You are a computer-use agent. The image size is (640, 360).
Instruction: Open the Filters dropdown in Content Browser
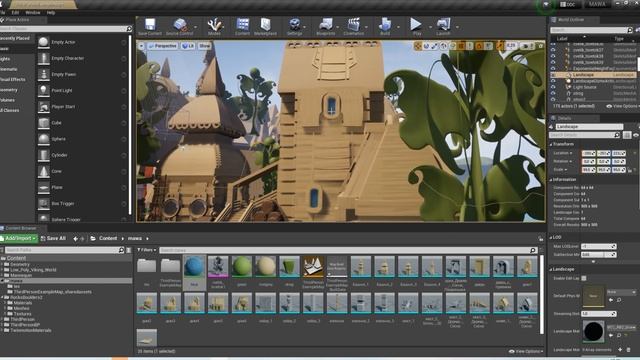point(146,250)
